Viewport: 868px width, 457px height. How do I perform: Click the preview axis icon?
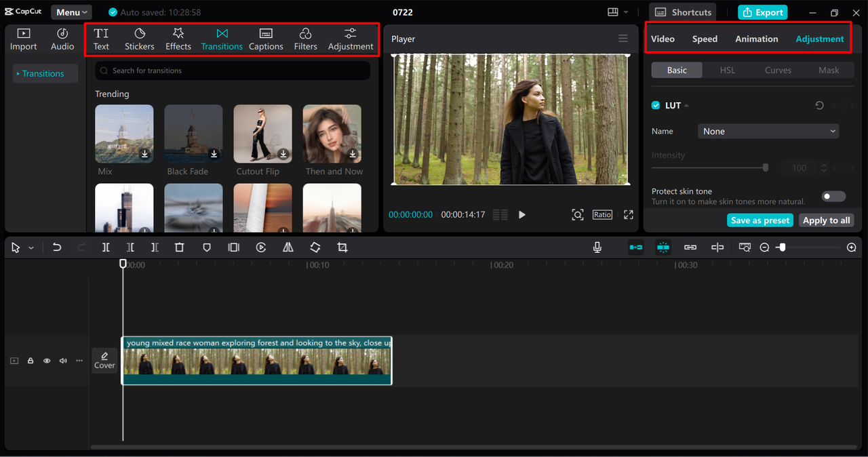coord(745,247)
